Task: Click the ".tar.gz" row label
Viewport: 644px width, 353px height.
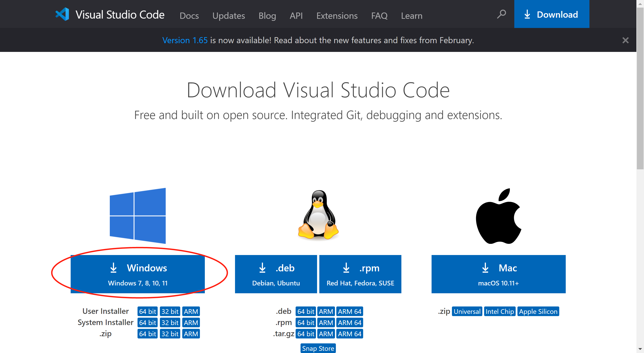Action: point(284,334)
